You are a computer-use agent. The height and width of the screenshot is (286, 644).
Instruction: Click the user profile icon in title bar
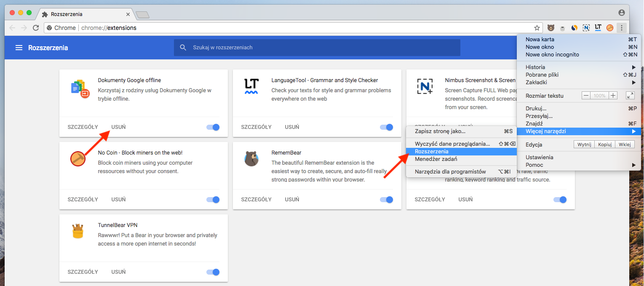pos(622,13)
